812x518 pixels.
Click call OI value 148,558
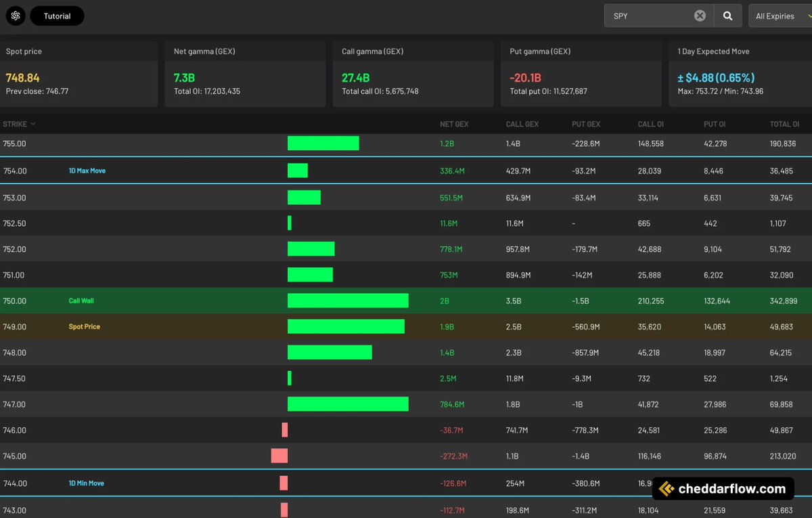click(x=651, y=144)
